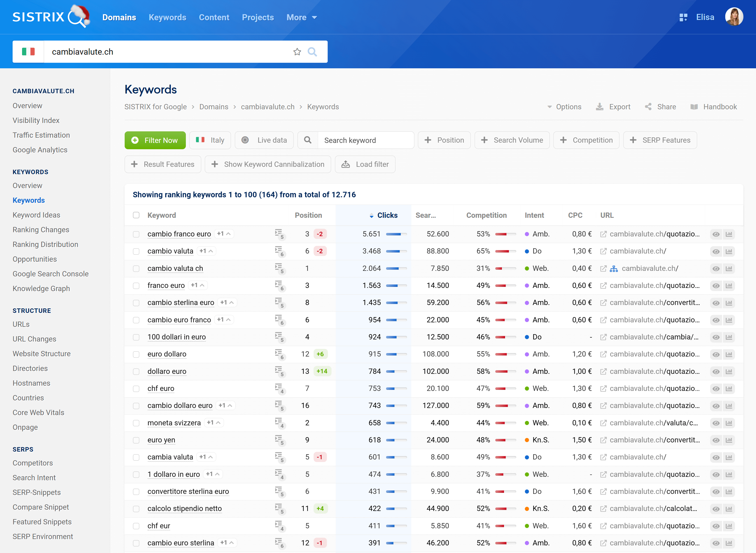This screenshot has width=756, height=553.
Task: Click eye icon on cambio valuta ch row
Action: tap(716, 268)
